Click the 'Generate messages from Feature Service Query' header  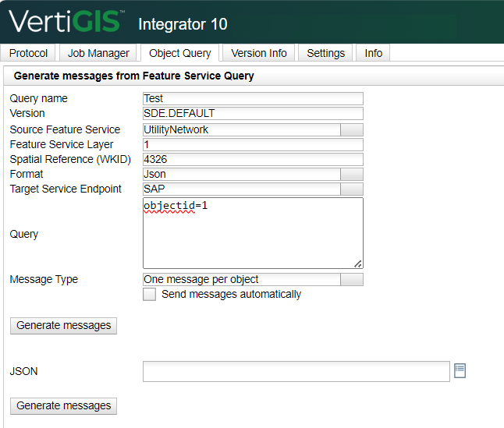(x=133, y=76)
